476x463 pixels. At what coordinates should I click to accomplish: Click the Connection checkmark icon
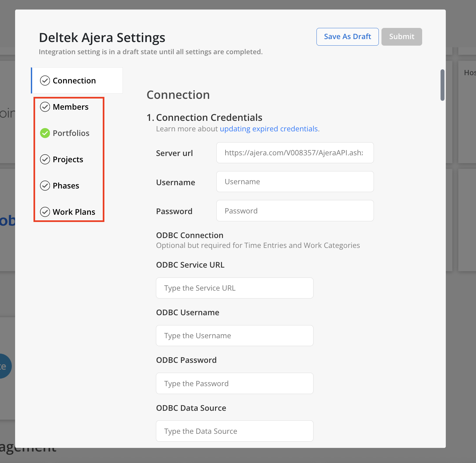(45, 80)
